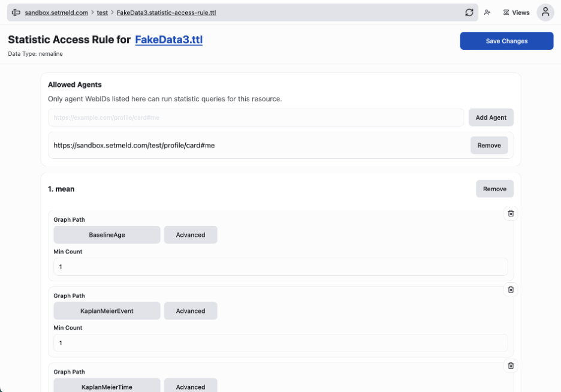
Task: Open the user profile avatar
Action: click(545, 12)
